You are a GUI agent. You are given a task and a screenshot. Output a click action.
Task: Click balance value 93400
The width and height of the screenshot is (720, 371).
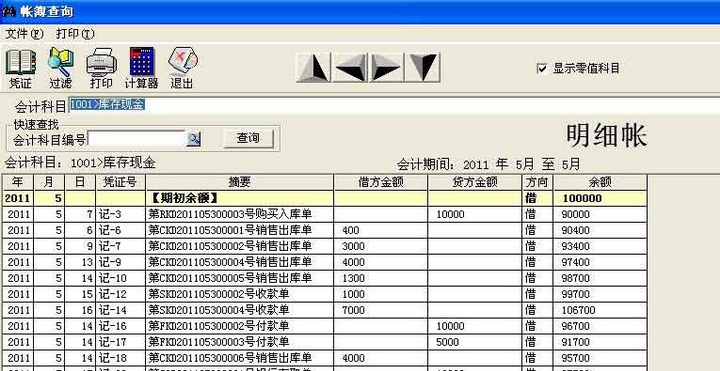pyautogui.click(x=576, y=247)
